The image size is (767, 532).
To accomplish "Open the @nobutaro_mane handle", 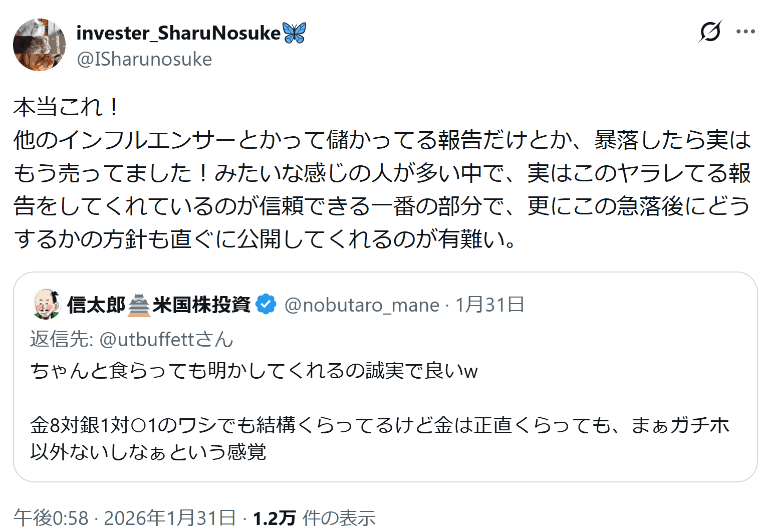I will pos(361,305).
